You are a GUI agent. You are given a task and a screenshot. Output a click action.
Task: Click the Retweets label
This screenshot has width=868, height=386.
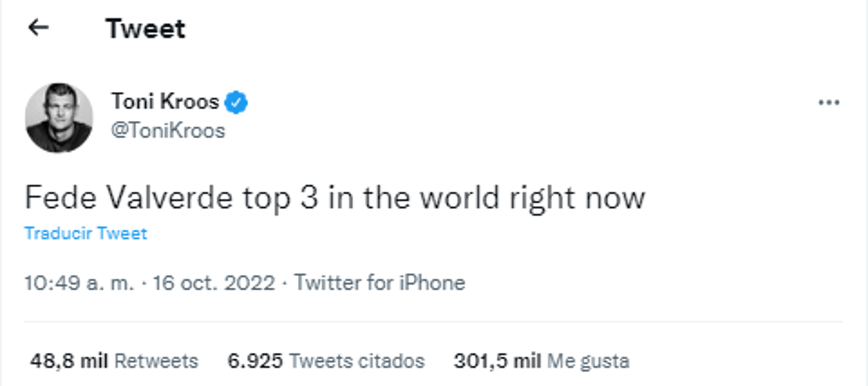tap(156, 361)
